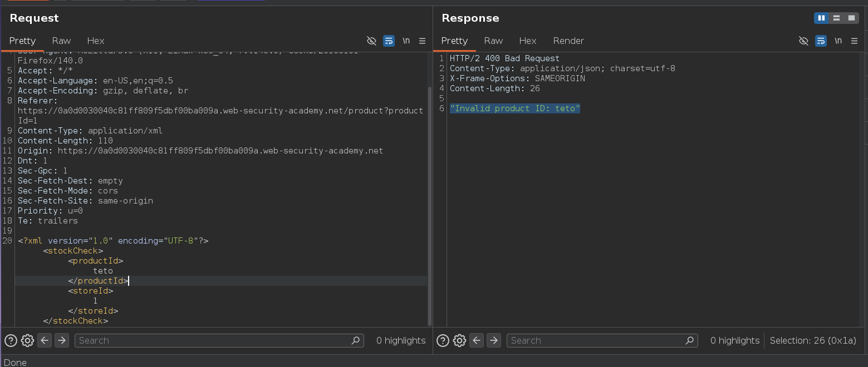Open Response Raw tab
This screenshot has height=367, width=868.
tap(493, 41)
